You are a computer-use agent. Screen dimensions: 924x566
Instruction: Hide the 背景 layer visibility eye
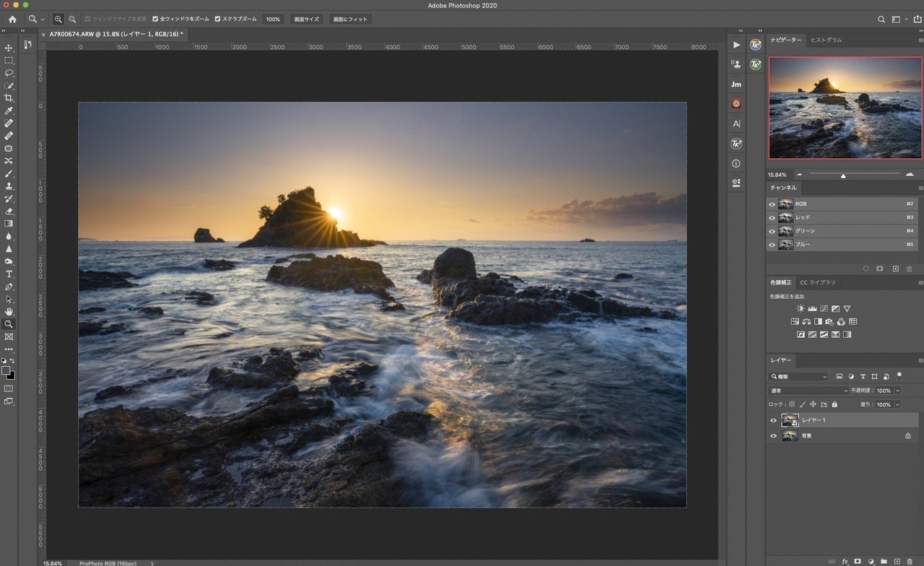pos(772,435)
